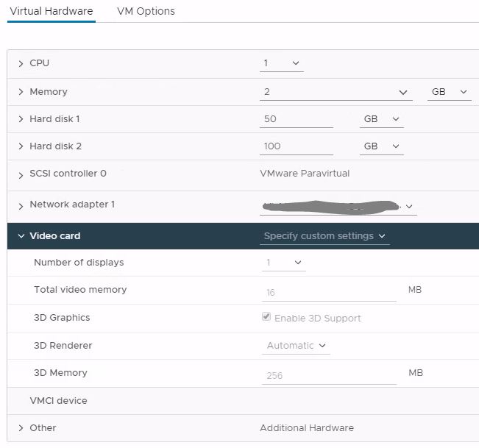Click the 3D Renderer label
Image resolution: width=479 pixels, height=448 pixels.
tap(63, 346)
